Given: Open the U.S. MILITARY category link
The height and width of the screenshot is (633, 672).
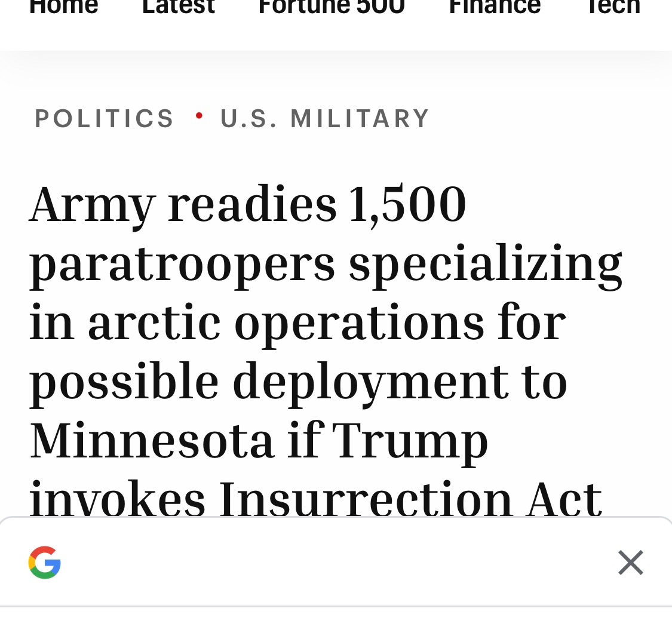Looking at the screenshot, I should [325, 118].
